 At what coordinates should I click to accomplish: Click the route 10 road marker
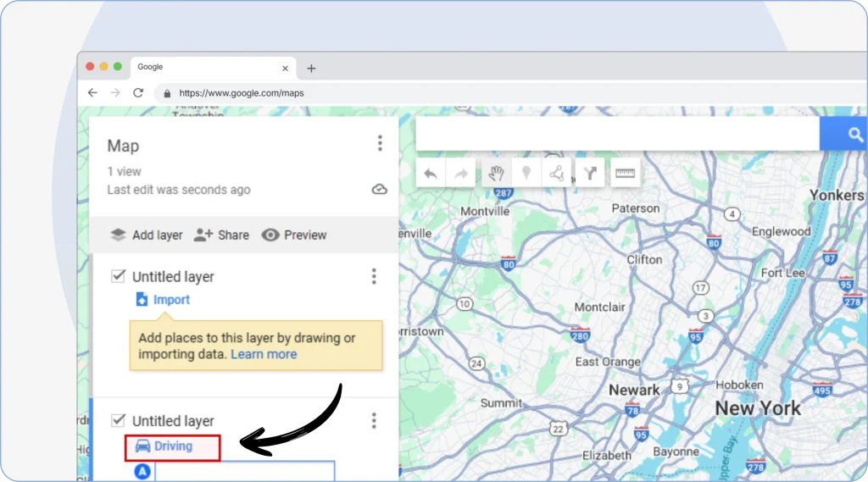[x=465, y=303]
